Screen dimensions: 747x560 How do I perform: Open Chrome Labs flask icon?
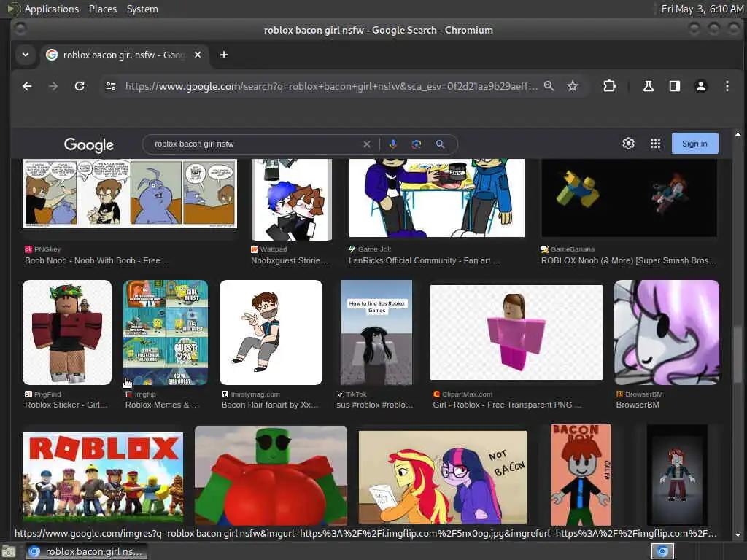point(648,86)
